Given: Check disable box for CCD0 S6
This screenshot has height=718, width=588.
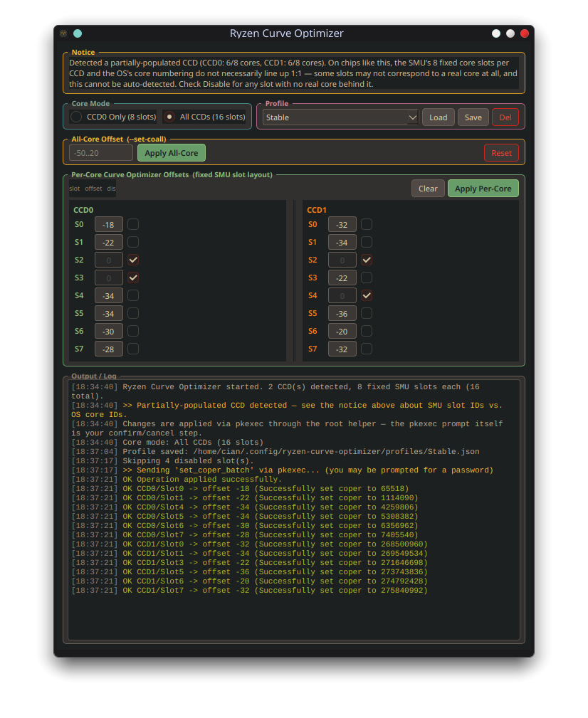Looking at the screenshot, I should click(x=133, y=331).
